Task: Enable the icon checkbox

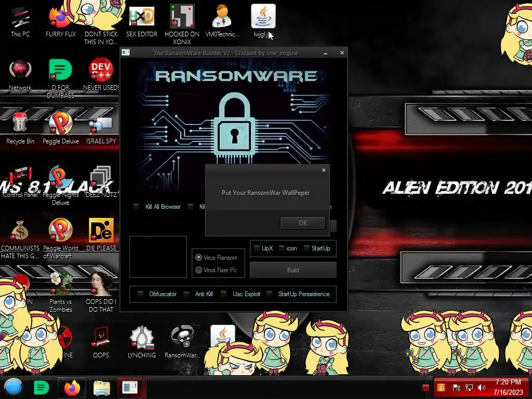Action: click(281, 248)
